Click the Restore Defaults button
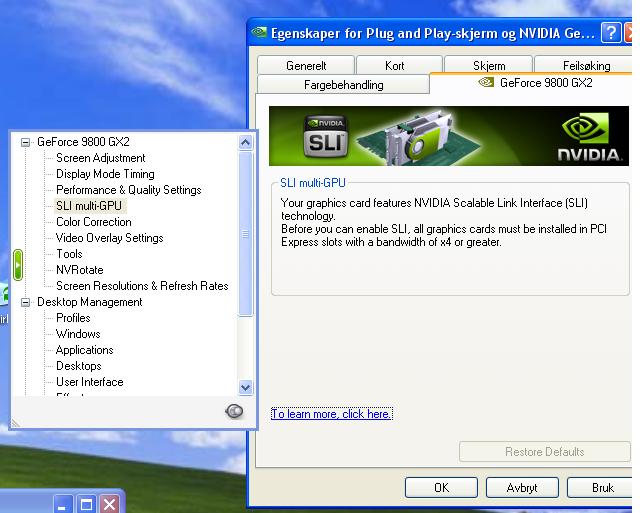Viewport: 640px width, 513px height. pos(544,452)
